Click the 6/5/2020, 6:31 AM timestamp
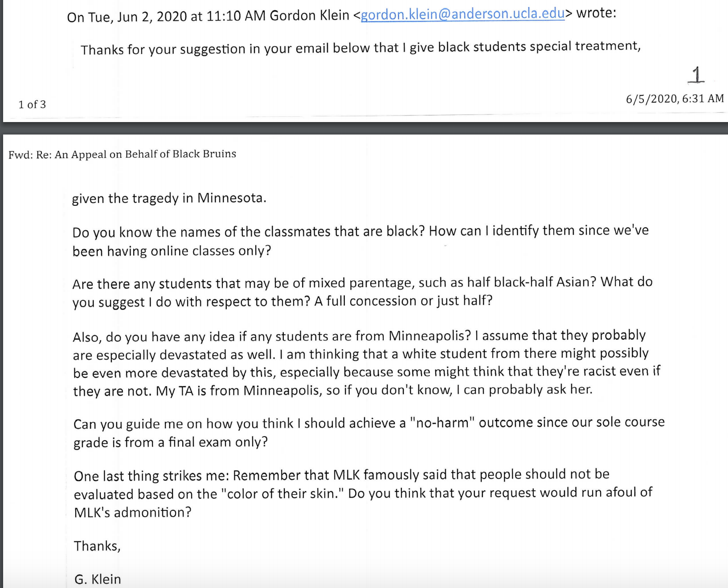Screen dimensions: 728x588 [x=675, y=98]
